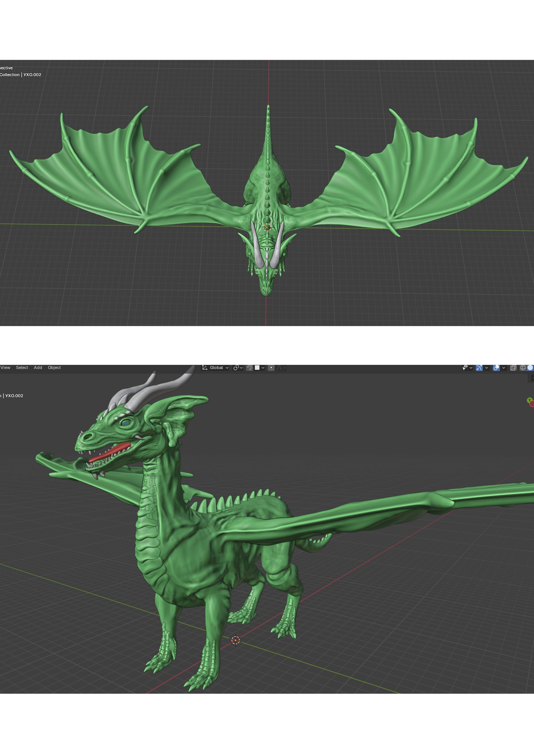534x756 pixels.
Task: Enable X-ray toggle icon
Action: (513, 367)
